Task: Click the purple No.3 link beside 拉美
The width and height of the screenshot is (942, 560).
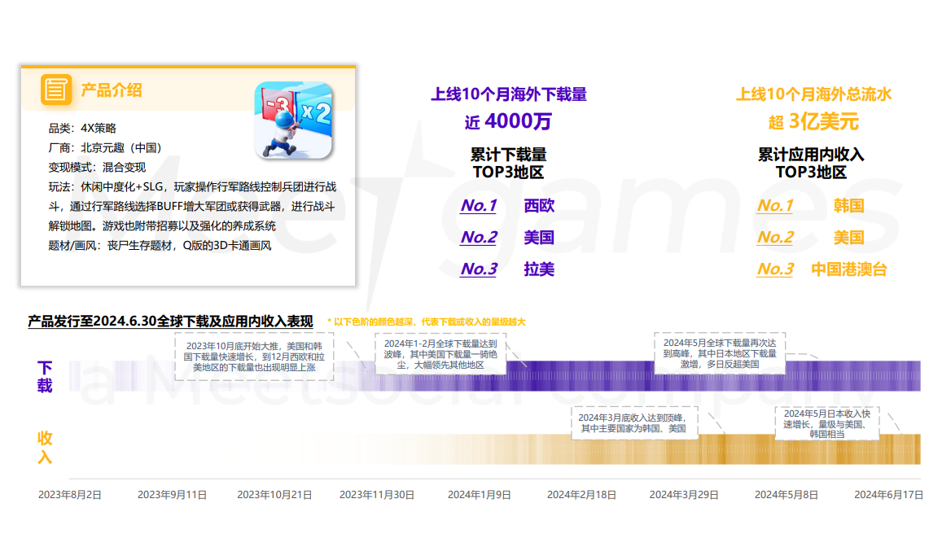Action: [479, 269]
